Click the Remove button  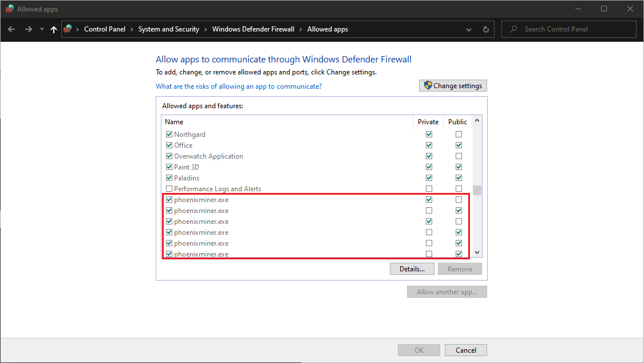[460, 269]
